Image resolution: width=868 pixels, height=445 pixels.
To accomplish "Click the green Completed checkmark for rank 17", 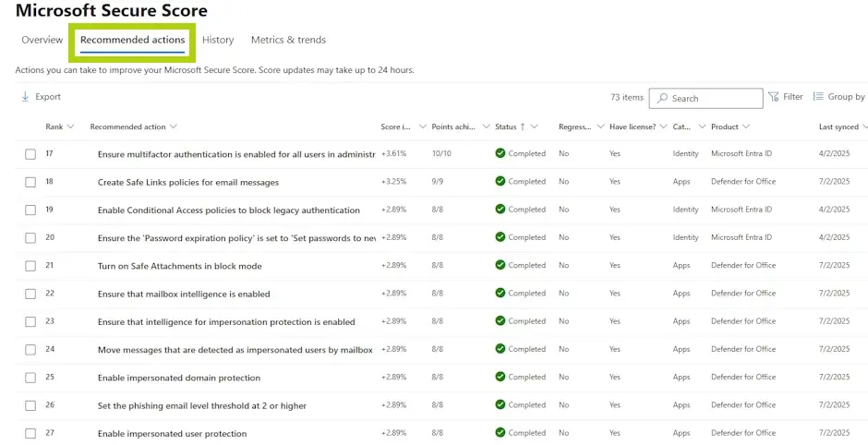I will coord(500,154).
